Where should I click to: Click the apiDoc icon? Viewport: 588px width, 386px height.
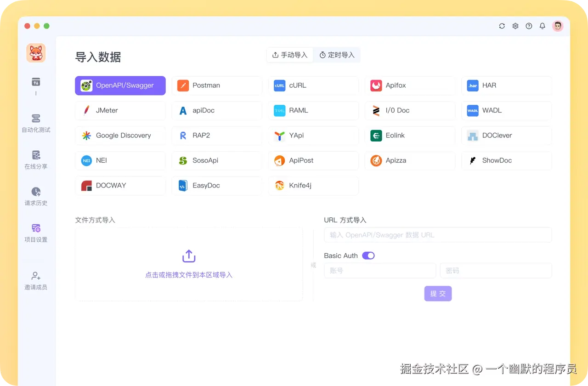183,110
